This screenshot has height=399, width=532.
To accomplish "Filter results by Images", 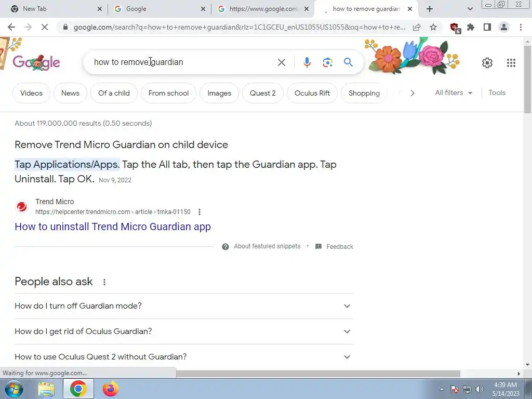I will (x=219, y=93).
